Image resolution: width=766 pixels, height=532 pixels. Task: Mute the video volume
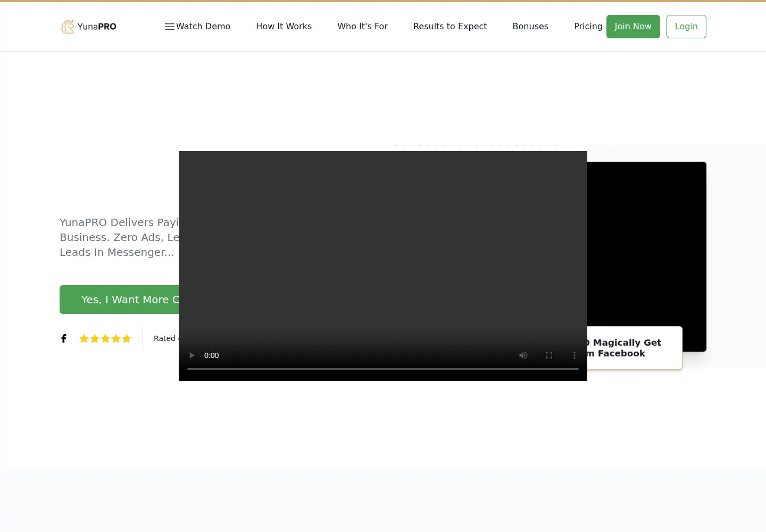[x=523, y=355]
